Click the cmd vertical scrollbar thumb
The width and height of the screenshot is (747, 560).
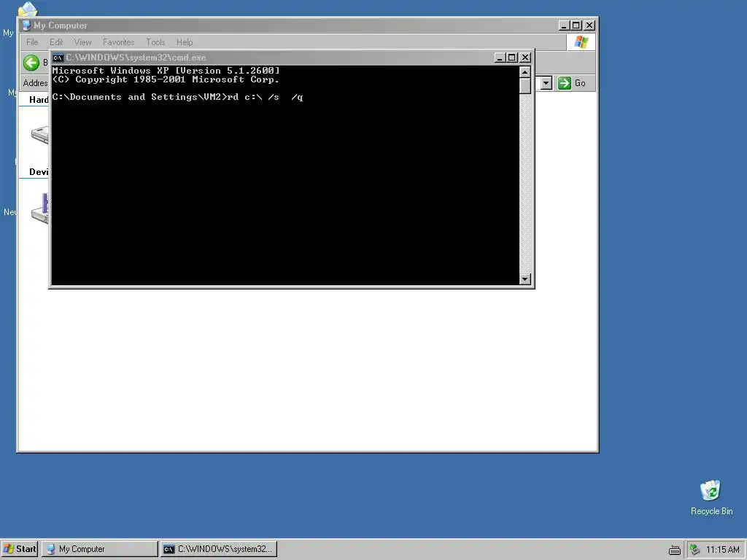(x=525, y=86)
